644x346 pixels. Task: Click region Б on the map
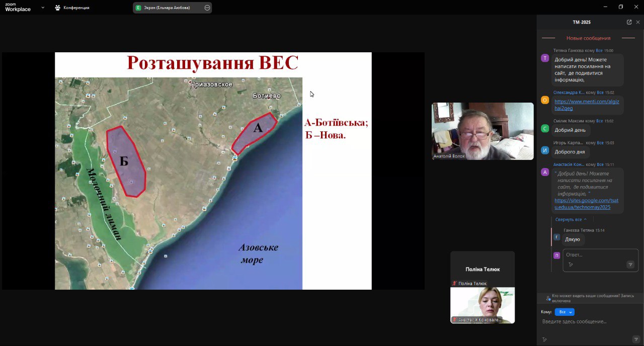click(x=126, y=161)
